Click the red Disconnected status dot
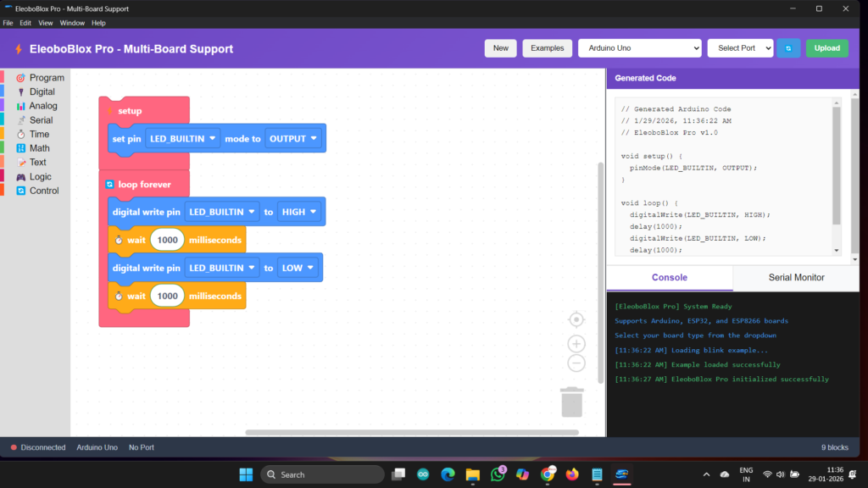Screen dimensions: 868x488 pos(14,447)
